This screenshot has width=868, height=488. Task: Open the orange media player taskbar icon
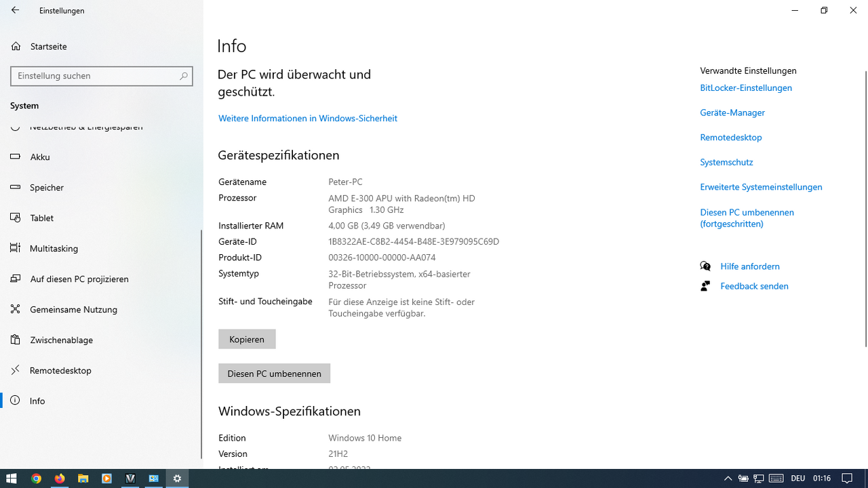point(106,479)
